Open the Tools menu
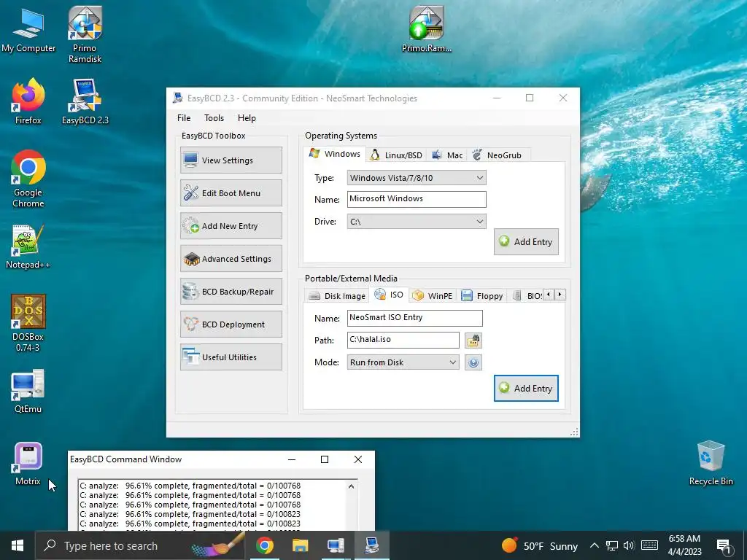 [214, 118]
